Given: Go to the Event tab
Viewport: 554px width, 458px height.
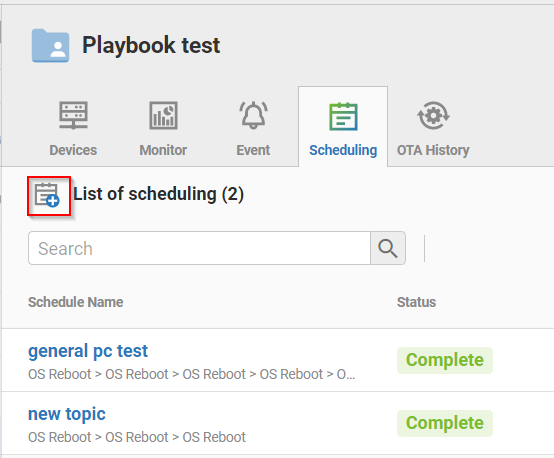Looking at the screenshot, I should (x=253, y=150).
